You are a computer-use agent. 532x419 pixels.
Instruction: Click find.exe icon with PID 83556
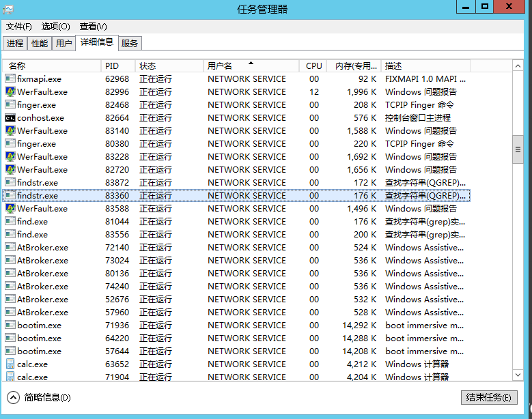[10, 234]
